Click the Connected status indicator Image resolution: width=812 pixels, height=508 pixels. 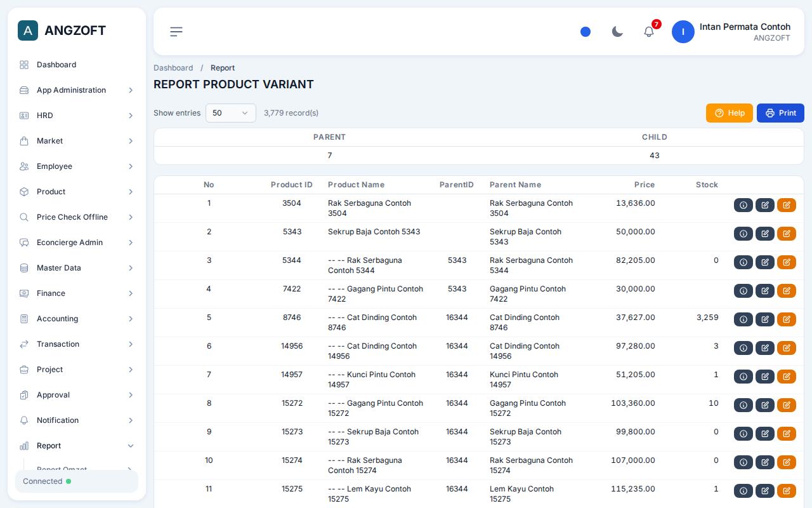coord(77,481)
